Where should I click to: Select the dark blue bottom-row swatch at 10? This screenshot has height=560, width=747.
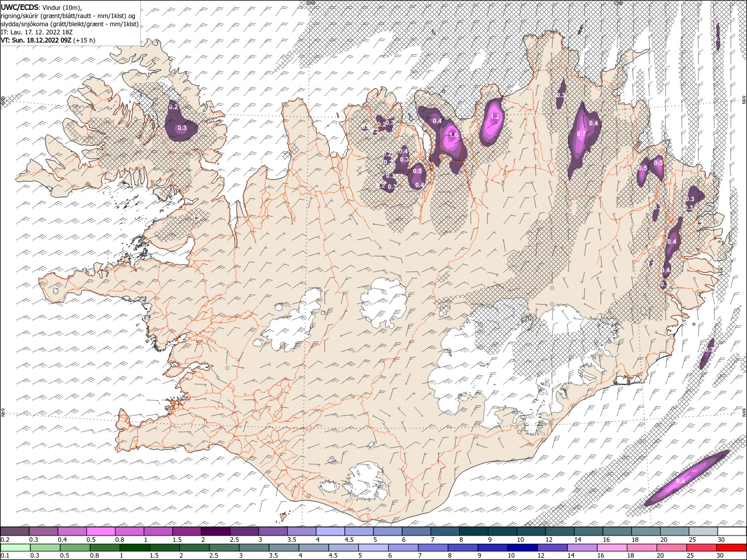click(x=522, y=548)
